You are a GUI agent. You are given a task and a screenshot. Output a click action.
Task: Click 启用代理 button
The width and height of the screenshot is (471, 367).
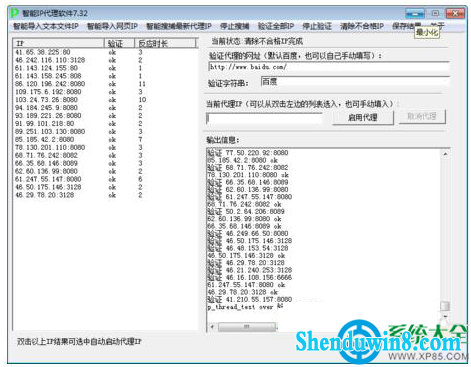point(363,118)
